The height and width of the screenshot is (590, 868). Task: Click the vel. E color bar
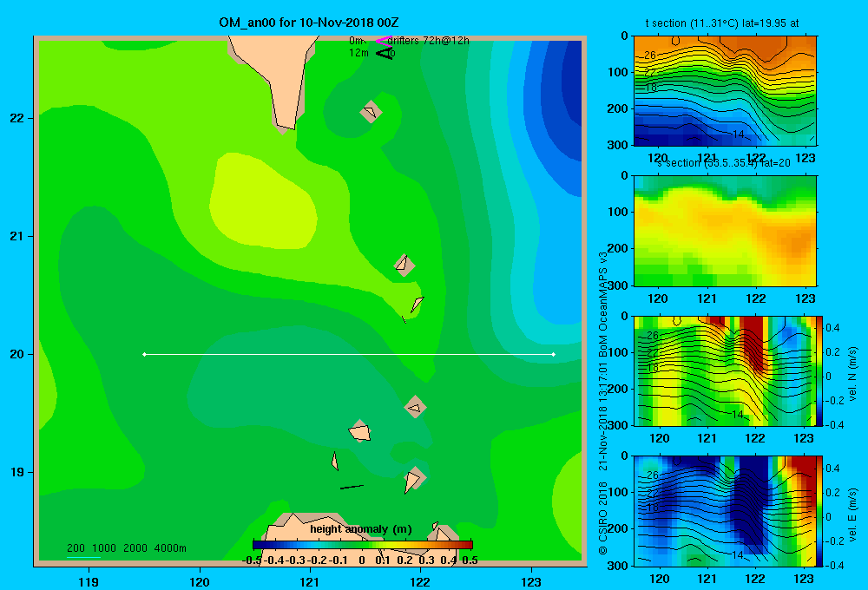[x=819, y=511]
